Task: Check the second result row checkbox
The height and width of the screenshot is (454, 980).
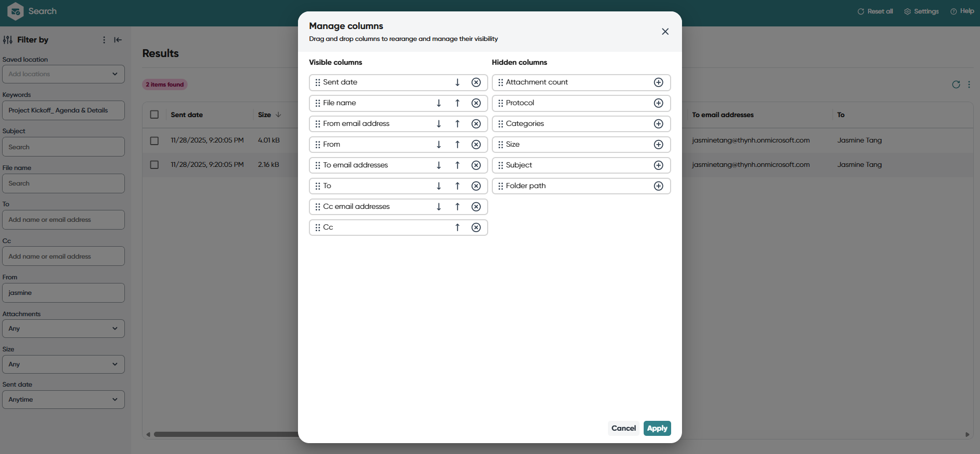Action: tap(154, 165)
